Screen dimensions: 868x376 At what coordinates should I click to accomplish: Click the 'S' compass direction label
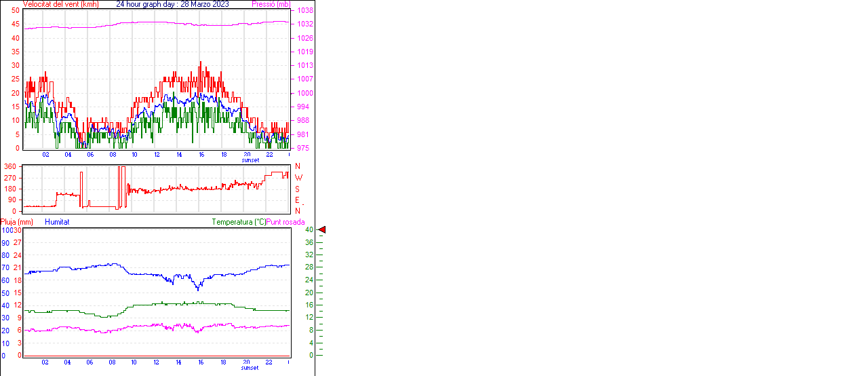click(297, 189)
